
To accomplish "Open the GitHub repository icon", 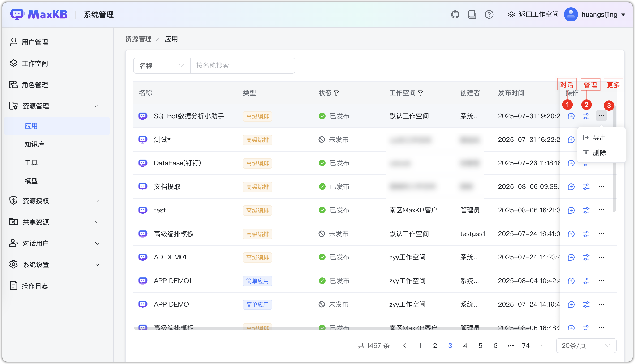I will pyautogui.click(x=455, y=14).
